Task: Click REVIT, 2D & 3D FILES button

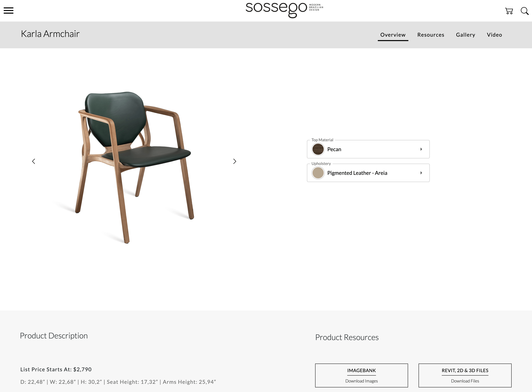Action: [465, 375]
